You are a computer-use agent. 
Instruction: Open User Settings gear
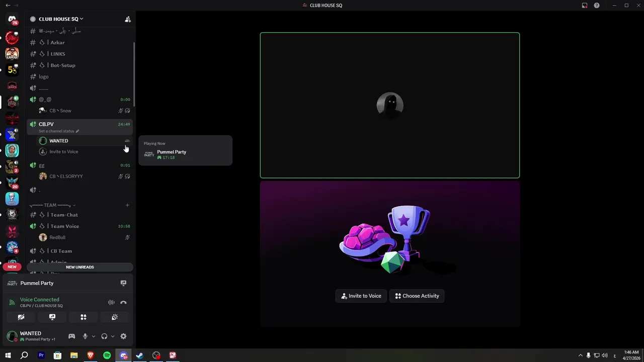pos(123,336)
